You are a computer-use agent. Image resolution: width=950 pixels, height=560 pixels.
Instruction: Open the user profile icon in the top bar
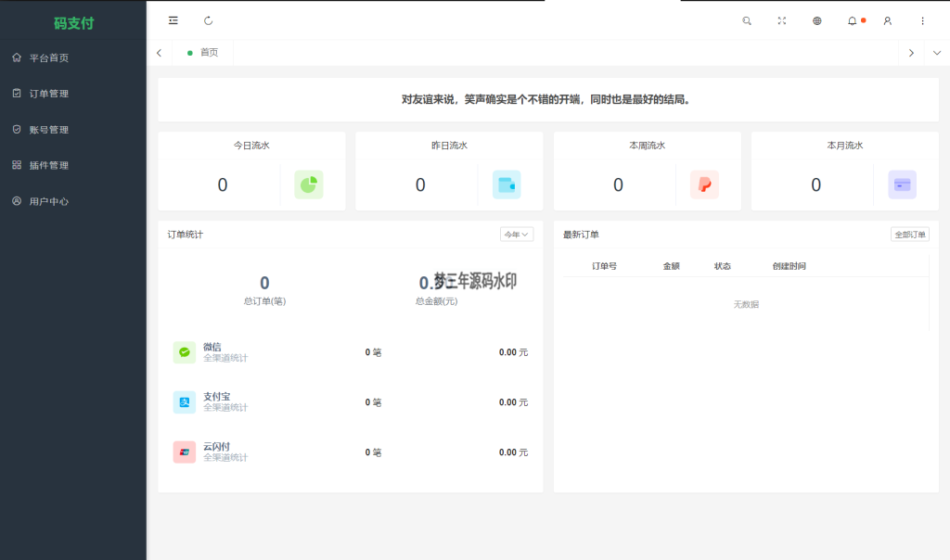pyautogui.click(x=887, y=20)
